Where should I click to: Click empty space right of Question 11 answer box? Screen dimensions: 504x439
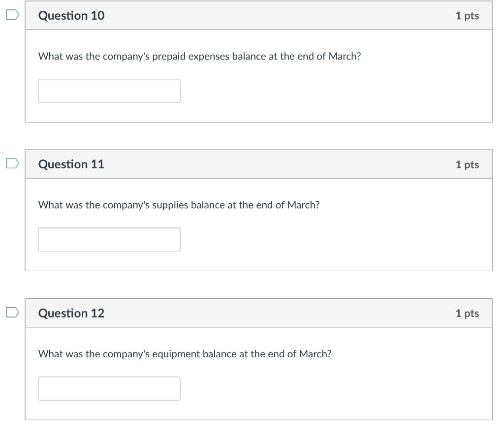[335, 240]
